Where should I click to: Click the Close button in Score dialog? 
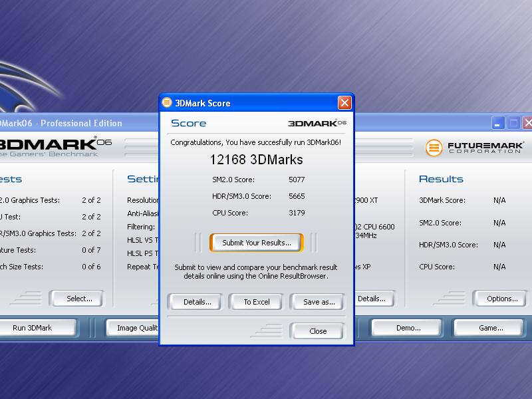tap(318, 331)
